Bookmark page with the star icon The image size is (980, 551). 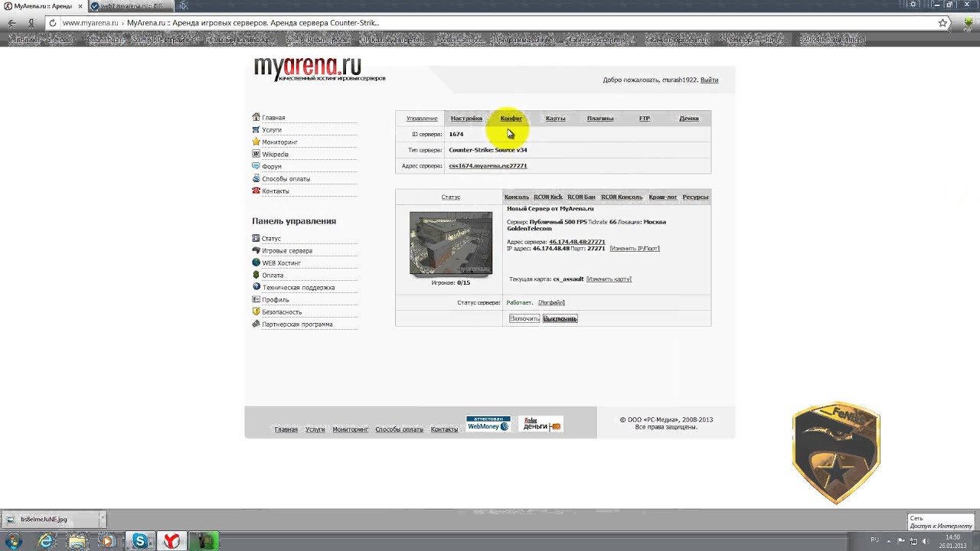coord(943,23)
